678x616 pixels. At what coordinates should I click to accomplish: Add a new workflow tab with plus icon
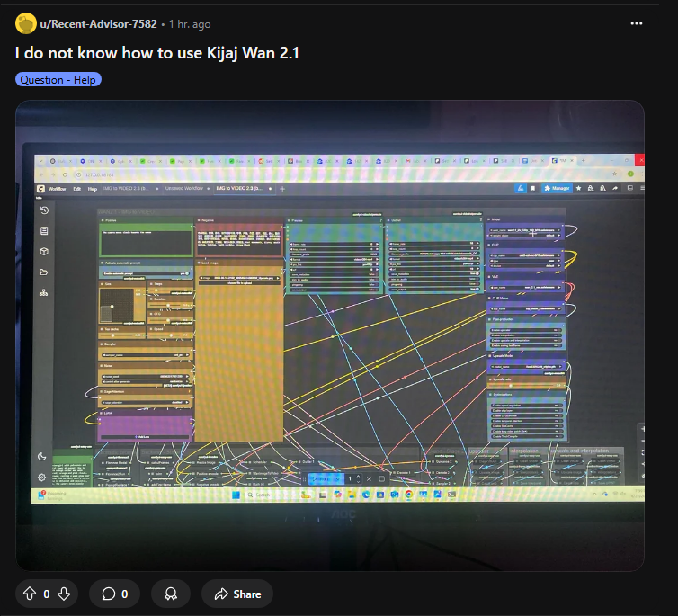[282, 189]
